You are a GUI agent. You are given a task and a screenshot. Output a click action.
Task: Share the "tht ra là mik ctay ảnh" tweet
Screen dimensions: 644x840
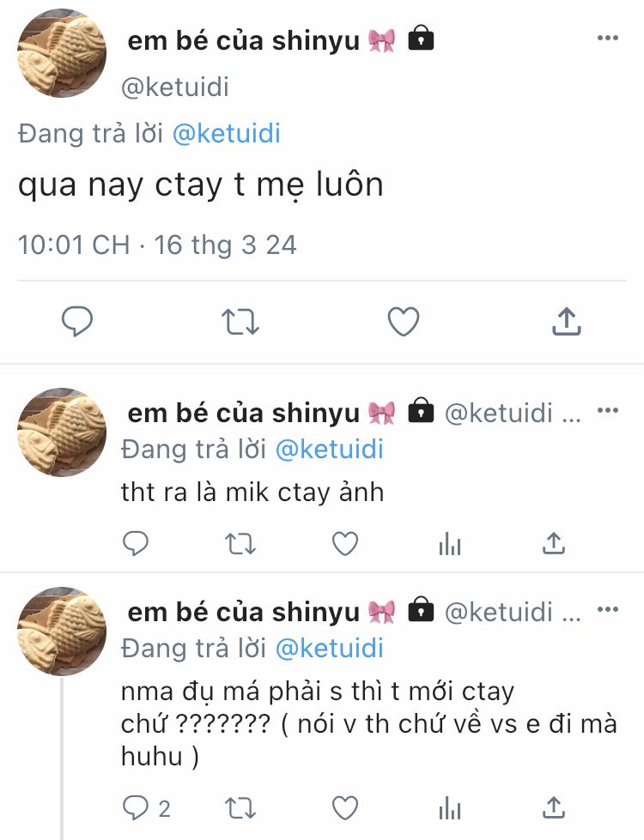pyautogui.click(x=554, y=542)
